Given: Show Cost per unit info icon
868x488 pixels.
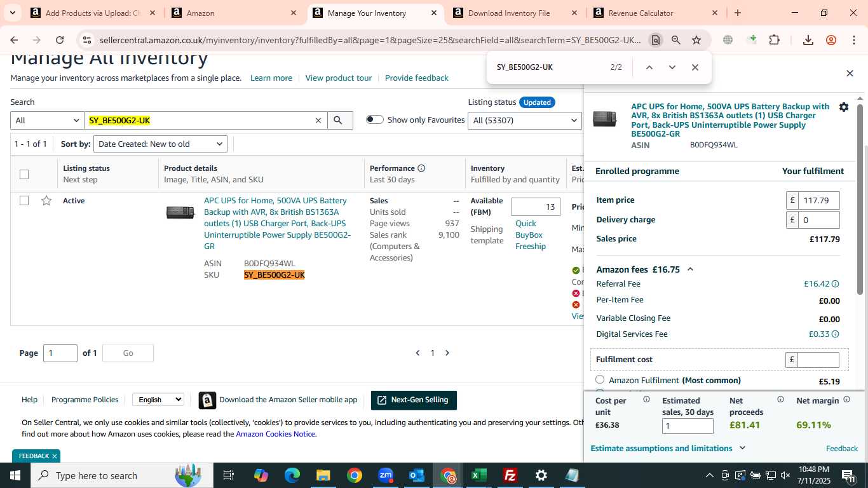Looking at the screenshot, I should click(646, 400).
